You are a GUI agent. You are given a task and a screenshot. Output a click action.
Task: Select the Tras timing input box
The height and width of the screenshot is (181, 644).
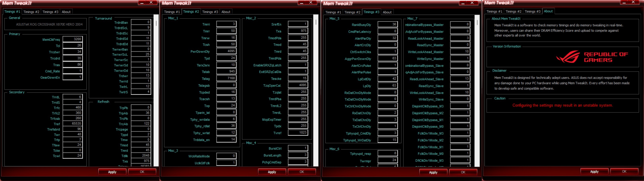[x=73, y=64]
